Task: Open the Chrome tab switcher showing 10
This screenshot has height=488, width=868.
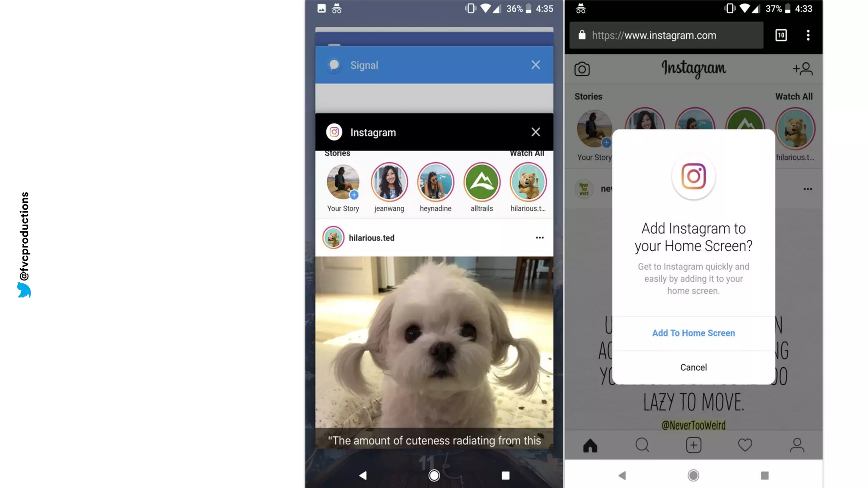Action: (781, 35)
